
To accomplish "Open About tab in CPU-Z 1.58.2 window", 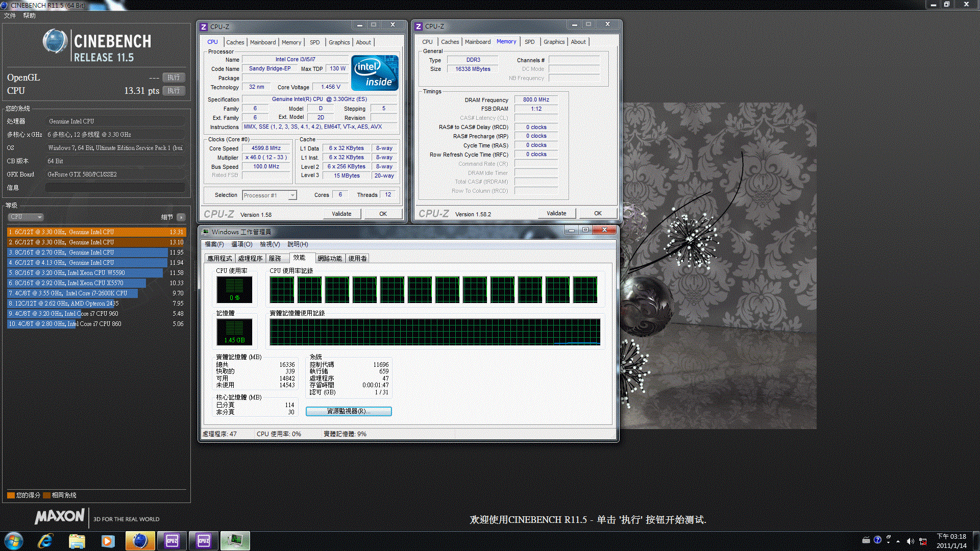I will pos(578,42).
